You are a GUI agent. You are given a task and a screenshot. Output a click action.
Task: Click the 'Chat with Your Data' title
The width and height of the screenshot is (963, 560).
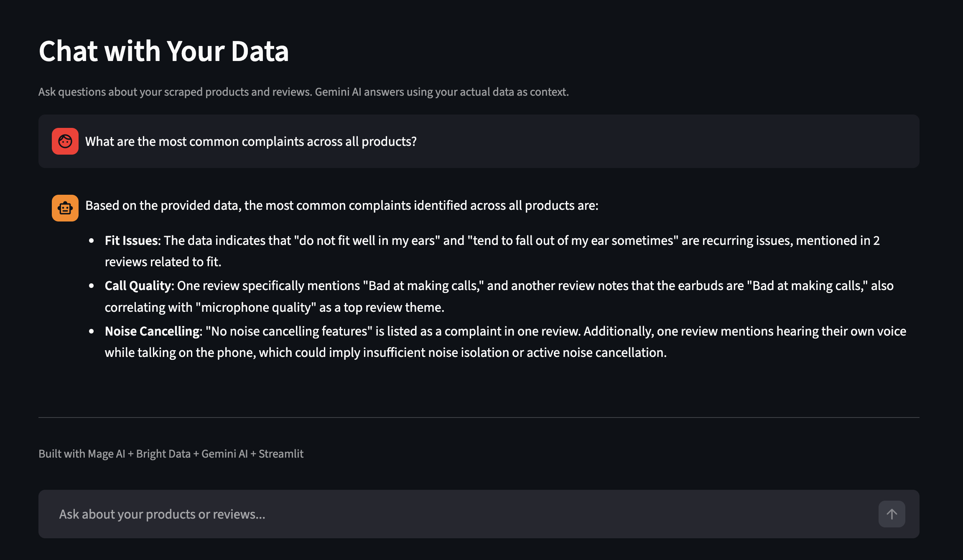coord(164,51)
